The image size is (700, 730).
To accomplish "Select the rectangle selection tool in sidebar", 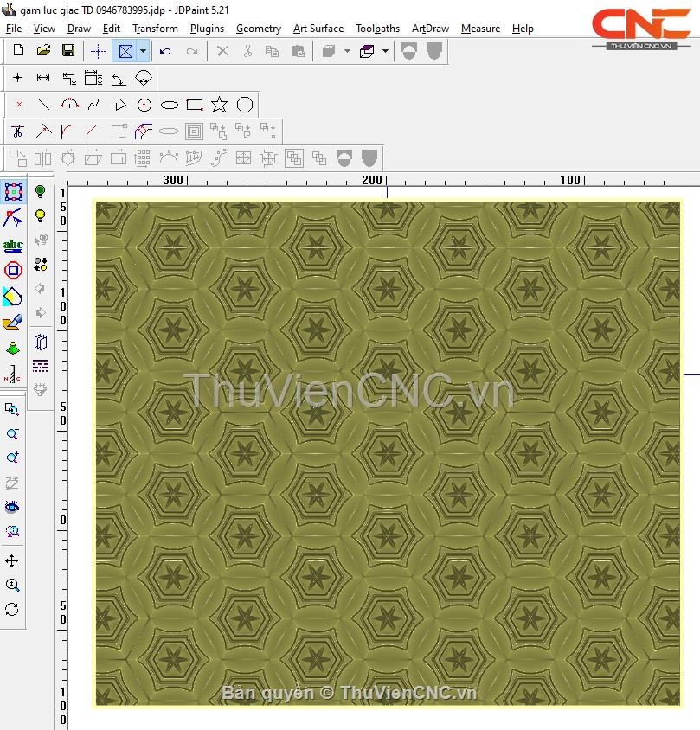I will click(x=14, y=192).
